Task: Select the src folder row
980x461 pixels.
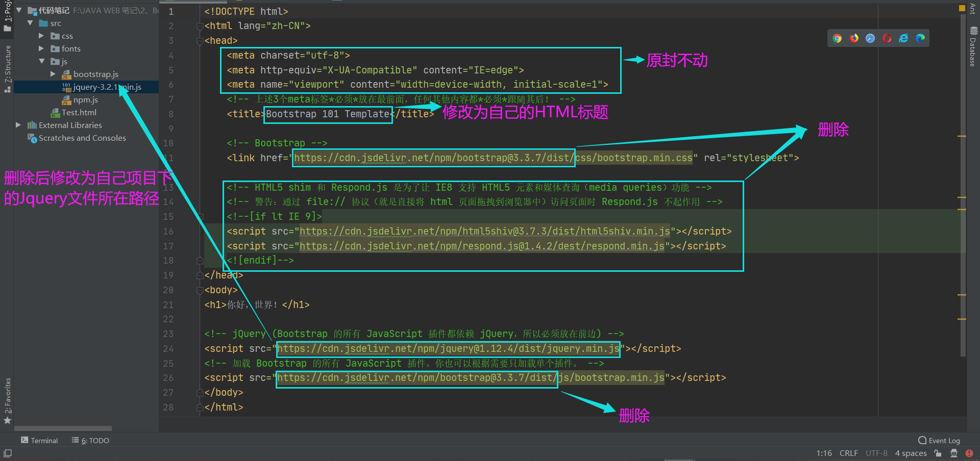Action: tap(86, 23)
